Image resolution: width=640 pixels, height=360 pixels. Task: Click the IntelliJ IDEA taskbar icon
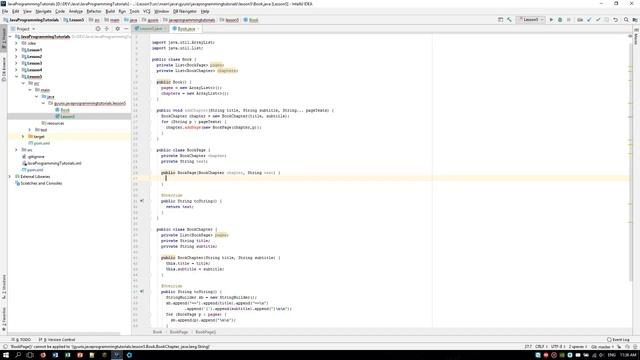click(x=116, y=355)
